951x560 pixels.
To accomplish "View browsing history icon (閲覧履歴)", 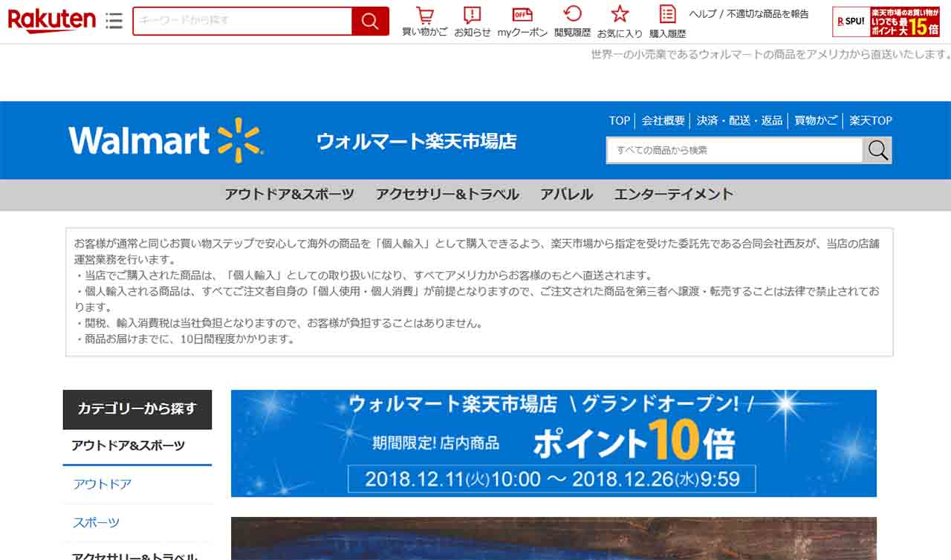I will pyautogui.click(x=572, y=15).
